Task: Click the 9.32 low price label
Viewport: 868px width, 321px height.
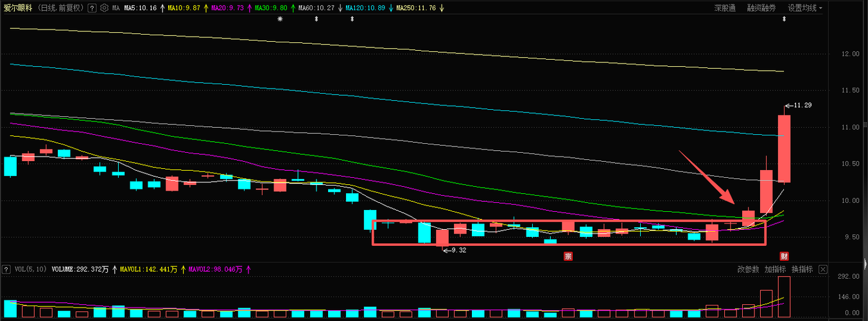Action: click(x=459, y=250)
